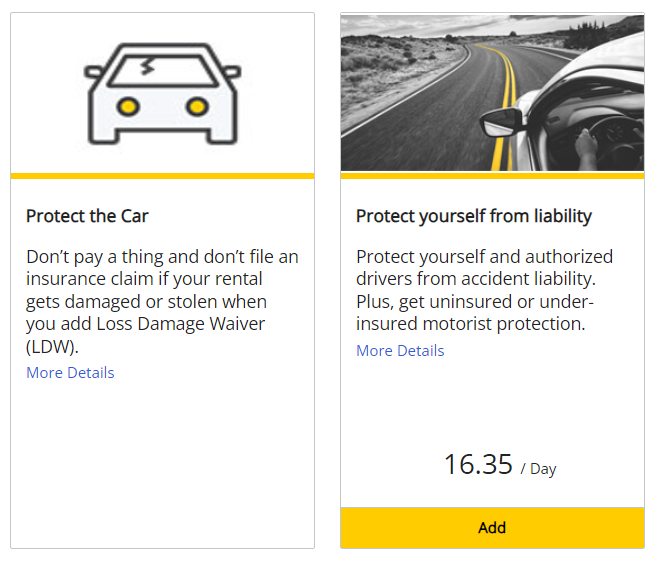Click the empty area of Protect the Car card
This screenshot has height=561, width=659.
(162, 460)
